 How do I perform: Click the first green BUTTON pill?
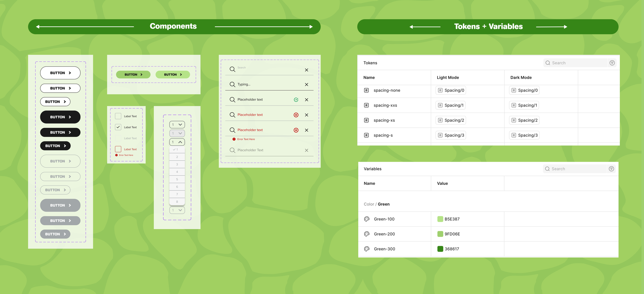tap(133, 75)
